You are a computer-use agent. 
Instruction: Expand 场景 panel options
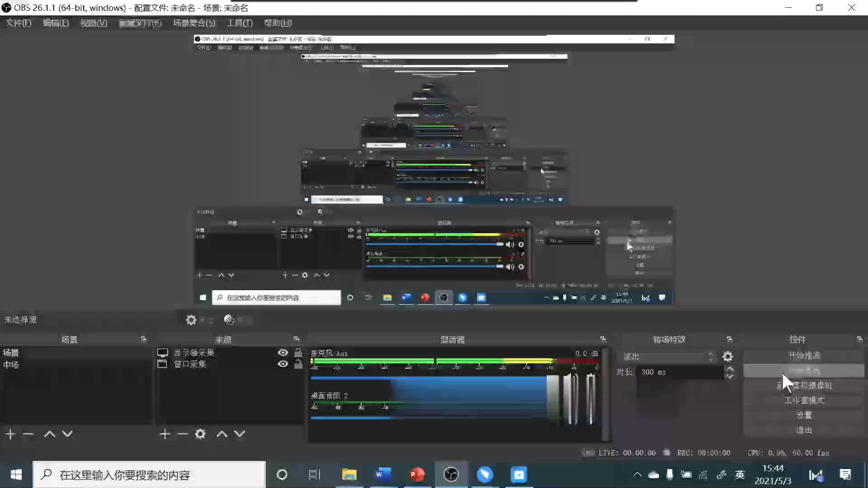click(144, 340)
